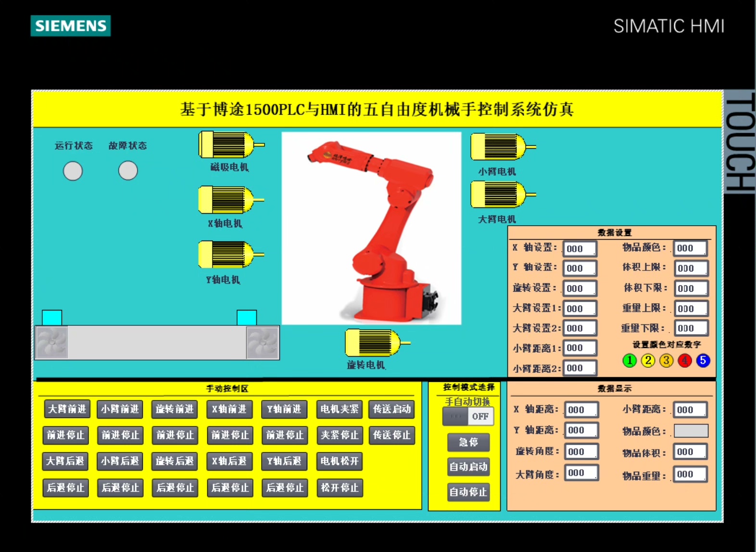Click the 小臂电机 motor icon
This screenshot has width=756, height=552.
pyautogui.click(x=503, y=147)
